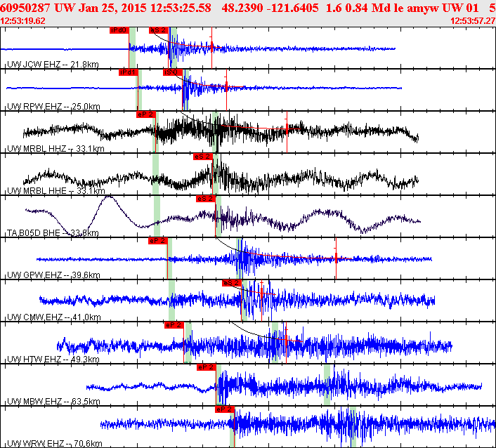Select the iS 0 pick flag on RPW trace
The width and height of the screenshot is (496, 448).
[x=173, y=72]
